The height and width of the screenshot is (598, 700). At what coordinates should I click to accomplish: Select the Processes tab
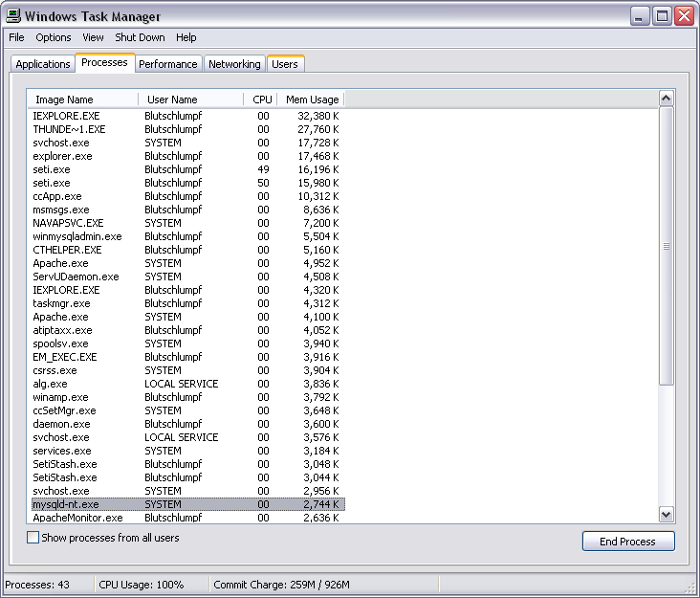104,62
